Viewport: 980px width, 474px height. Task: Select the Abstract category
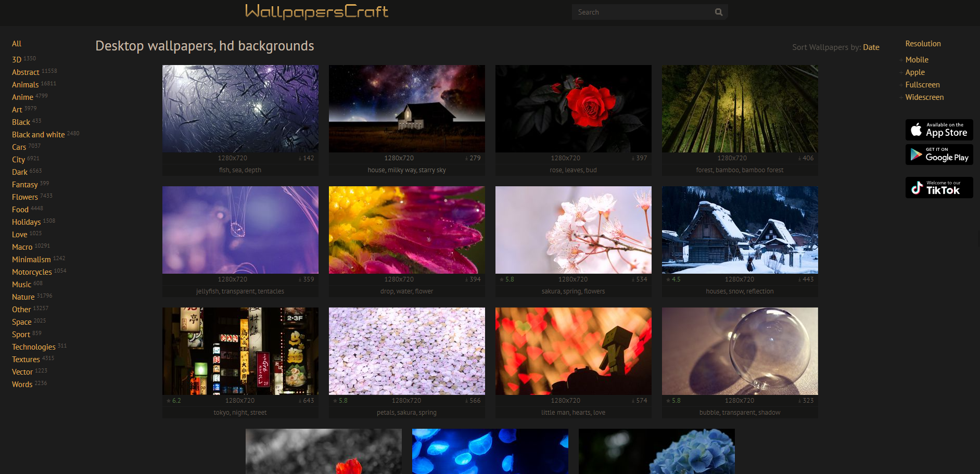tap(26, 72)
